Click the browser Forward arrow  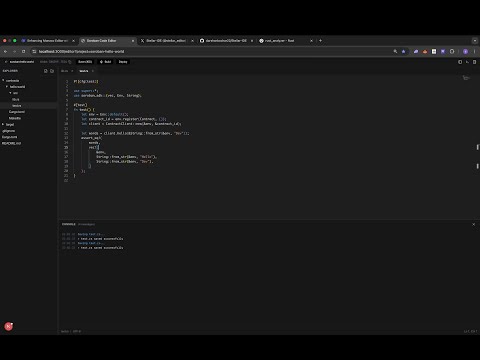coord(14,51)
